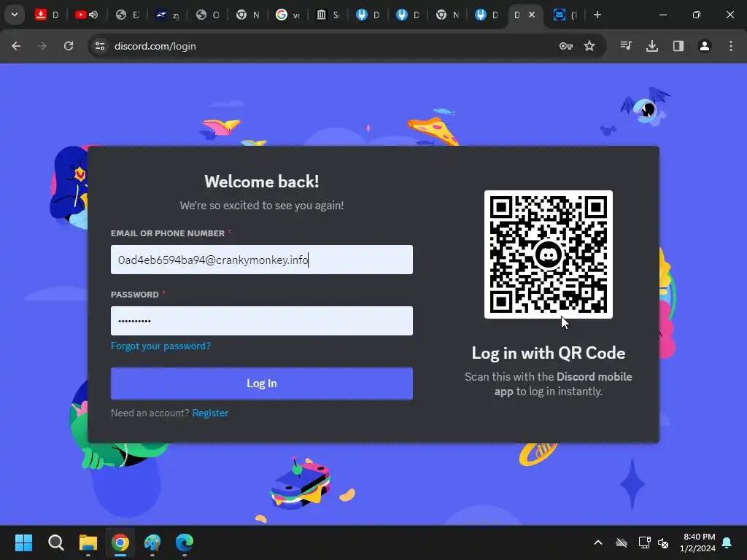Reload the Discord login page

pos(69,46)
